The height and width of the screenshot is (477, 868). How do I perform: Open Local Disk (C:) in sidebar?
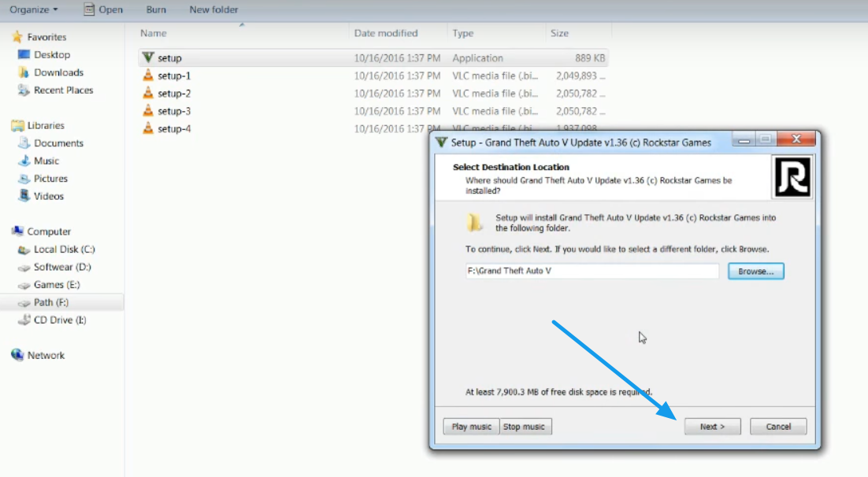65,250
